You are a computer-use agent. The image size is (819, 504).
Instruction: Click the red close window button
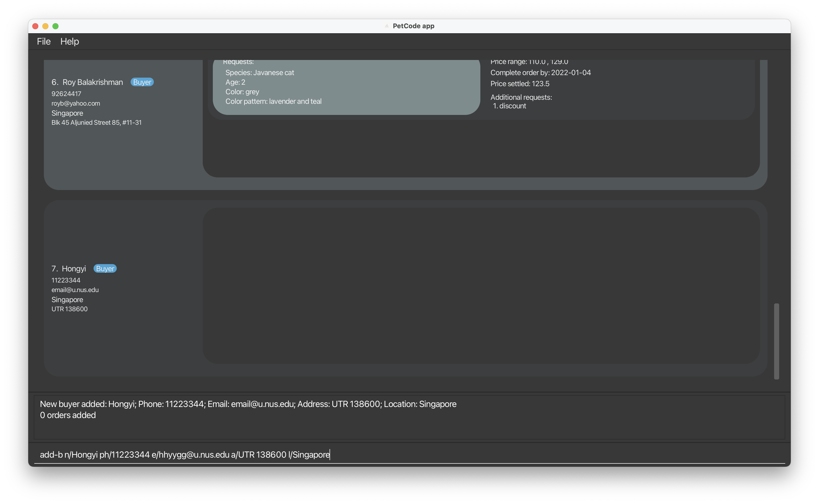(35, 26)
